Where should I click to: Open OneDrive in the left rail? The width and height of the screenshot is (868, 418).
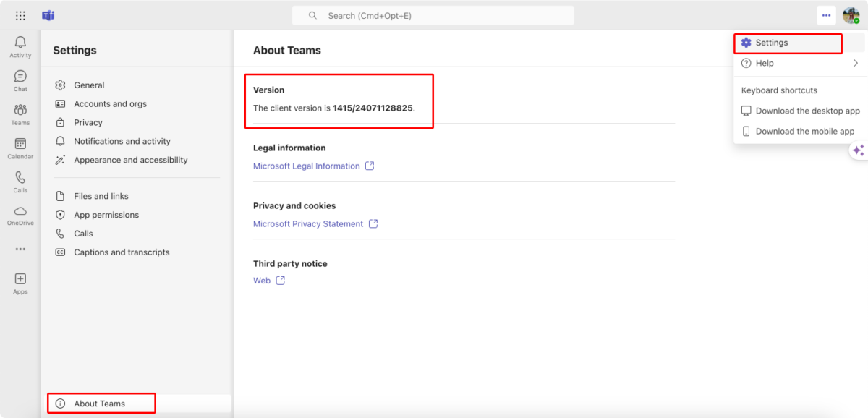pyautogui.click(x=20, y=215)
